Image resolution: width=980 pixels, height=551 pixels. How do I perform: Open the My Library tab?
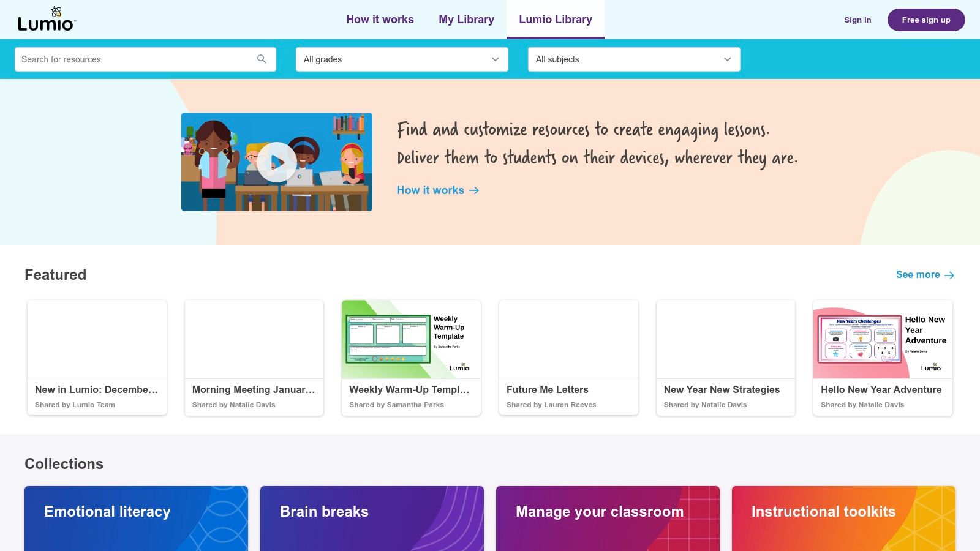466,19
